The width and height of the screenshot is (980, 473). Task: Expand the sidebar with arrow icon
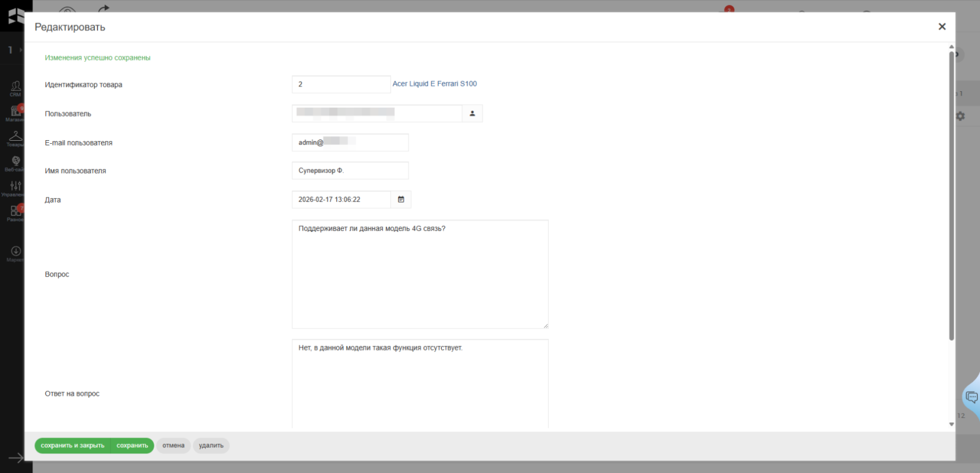coord(15,458)
